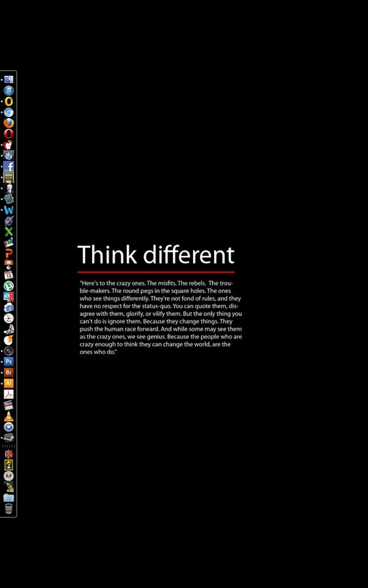Screen dimensions: 368x588
Task: Open the red apple dock icon
Action: tap(9, 145)
